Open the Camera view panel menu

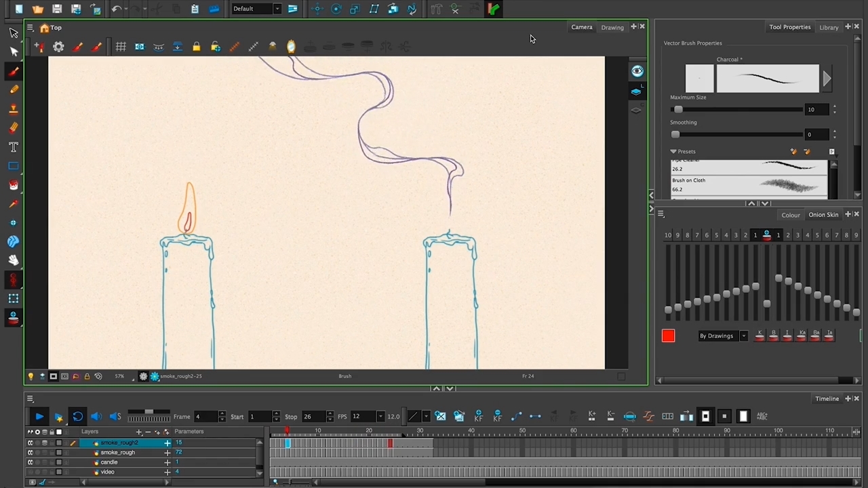tap(30, 28)
